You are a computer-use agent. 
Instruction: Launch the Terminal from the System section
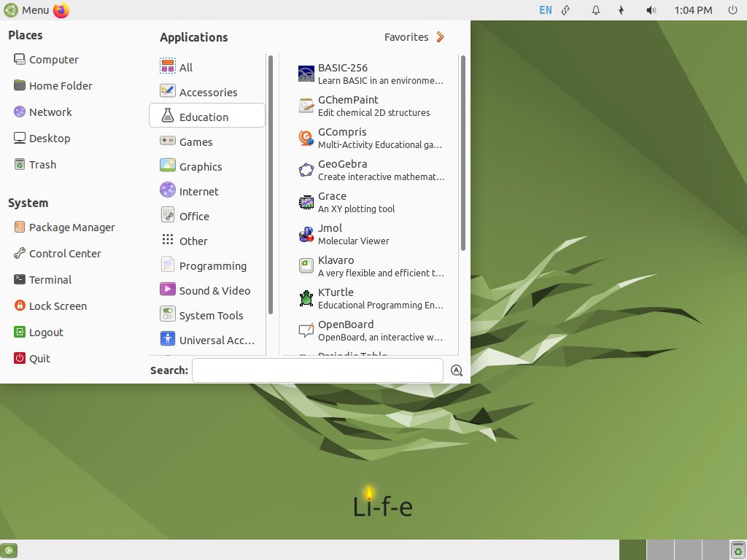tap(50, 279)
